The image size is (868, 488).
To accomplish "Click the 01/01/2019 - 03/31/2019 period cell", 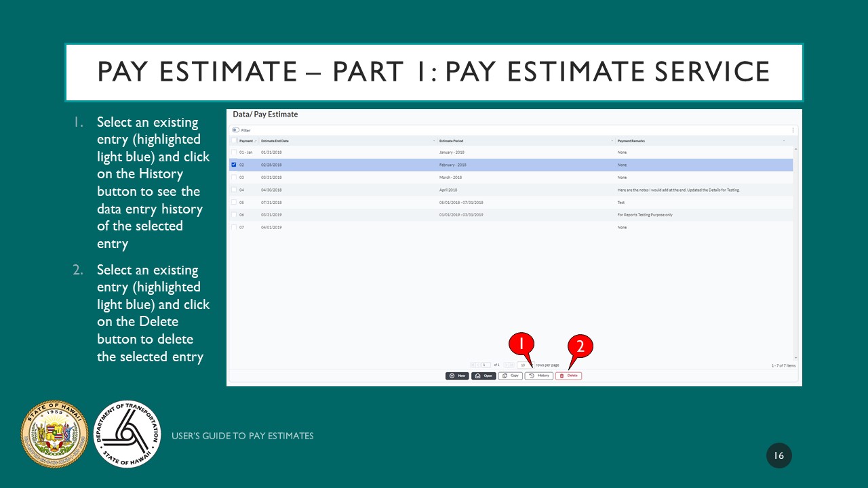I will (461, 215).
